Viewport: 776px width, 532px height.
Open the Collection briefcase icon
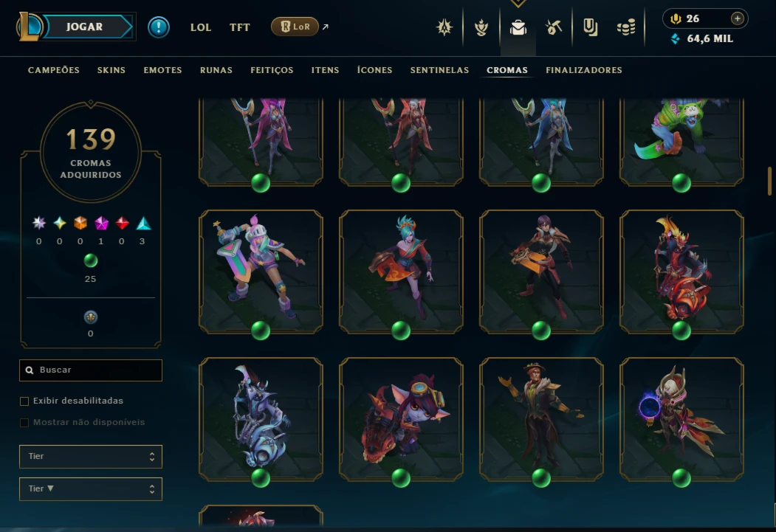[518, 28]
